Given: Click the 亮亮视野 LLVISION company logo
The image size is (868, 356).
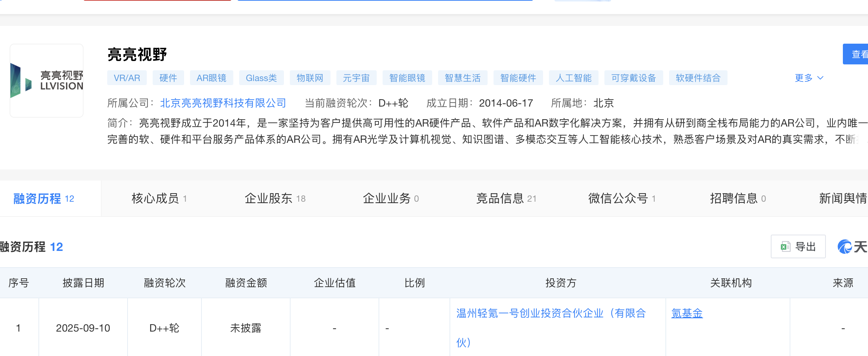Looking at the screenshot, I should pos(47,81).
